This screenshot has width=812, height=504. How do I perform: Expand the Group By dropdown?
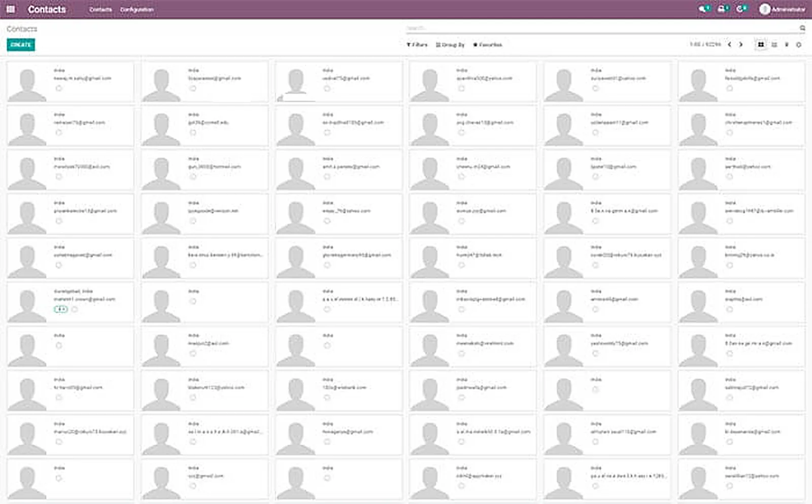[x=450, y=45]
